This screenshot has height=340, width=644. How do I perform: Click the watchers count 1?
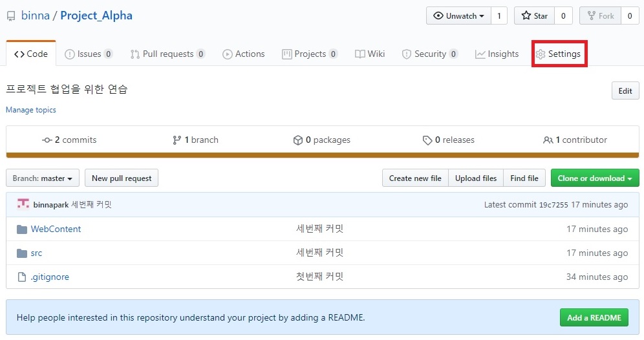tap(499, 16)
